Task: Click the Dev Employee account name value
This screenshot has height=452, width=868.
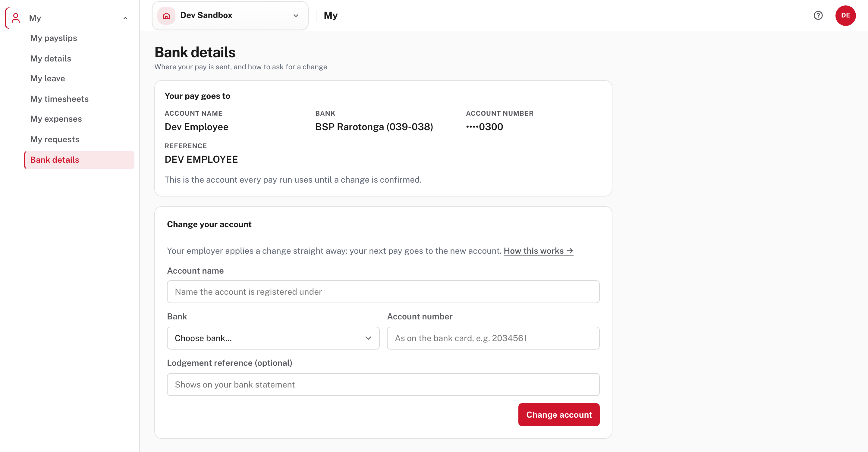Action: click(x=196, y=127)
